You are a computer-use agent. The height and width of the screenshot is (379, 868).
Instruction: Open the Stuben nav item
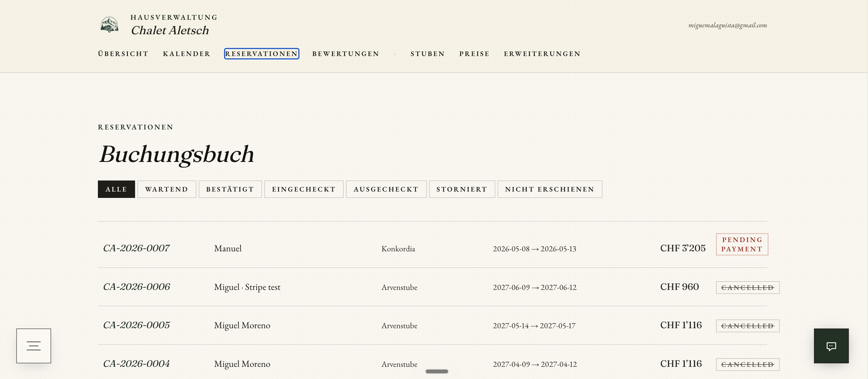428,54
